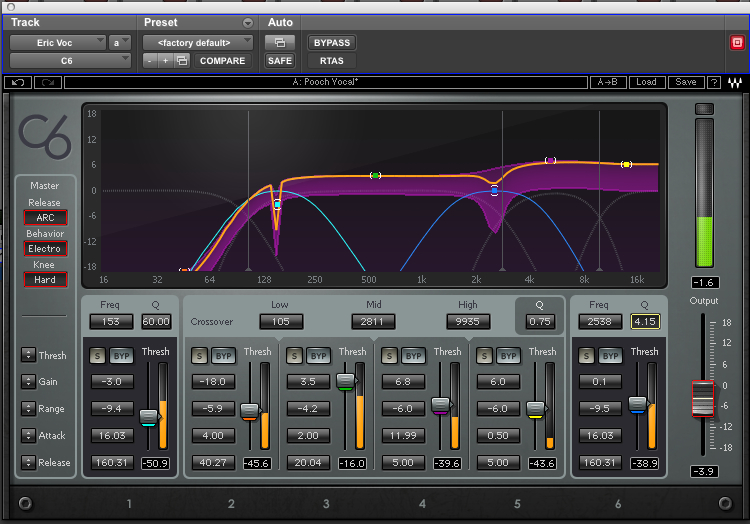Image resolution: width=750 pixels, height=524 pixels.
Task: Click the red target button in the plugin header
Action: pos(737,43)
